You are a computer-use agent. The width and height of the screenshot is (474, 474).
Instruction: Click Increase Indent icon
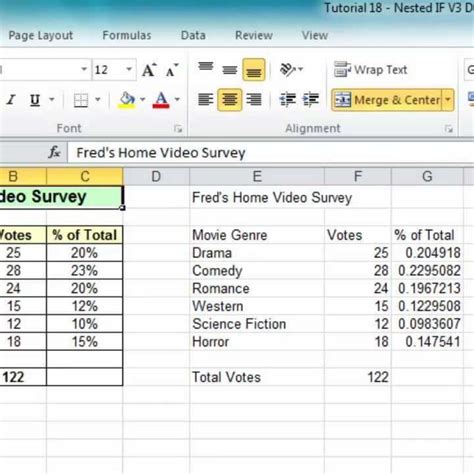point(311,100)
